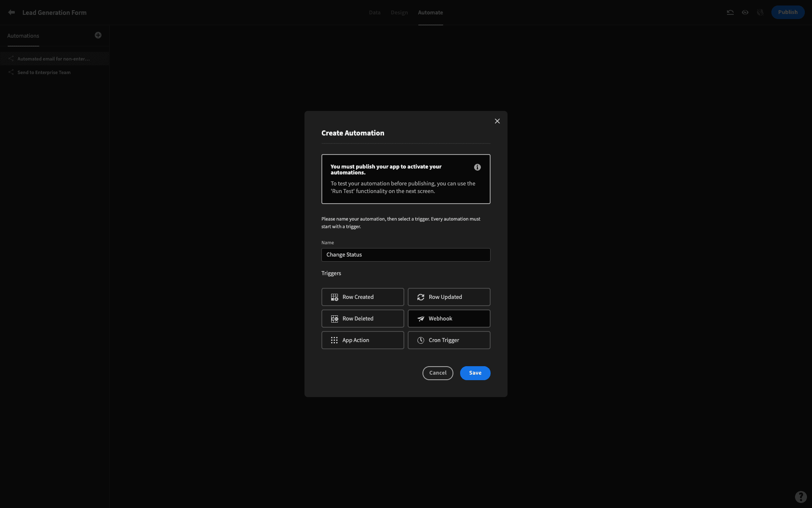Select the Row Deleted trigger

tap(363, 319)
